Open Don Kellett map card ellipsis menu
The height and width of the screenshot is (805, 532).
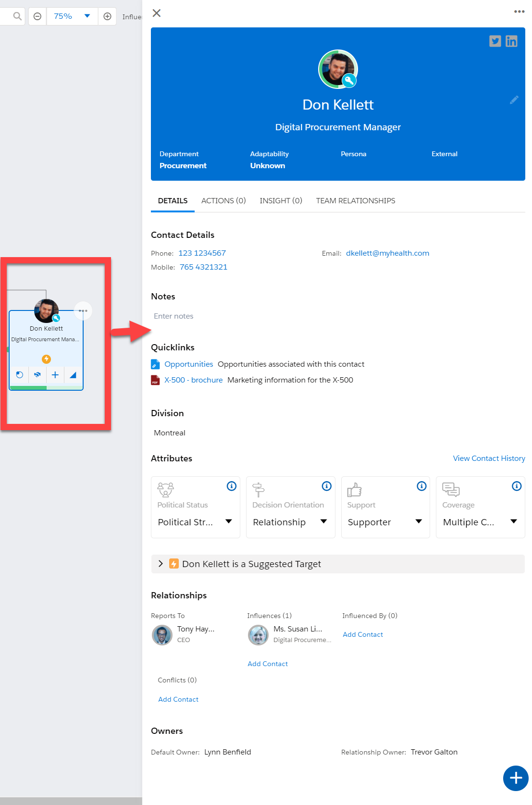click(x=83, y=311)
